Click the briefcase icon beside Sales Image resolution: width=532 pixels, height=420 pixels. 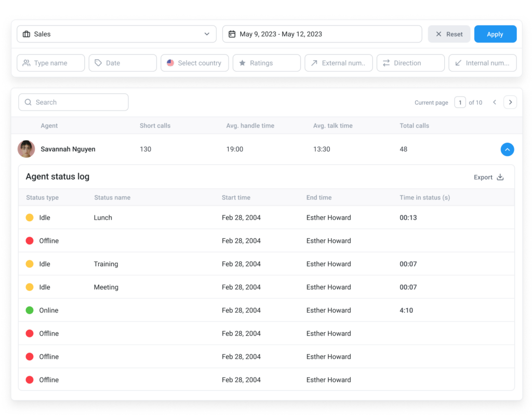[26, 34]
